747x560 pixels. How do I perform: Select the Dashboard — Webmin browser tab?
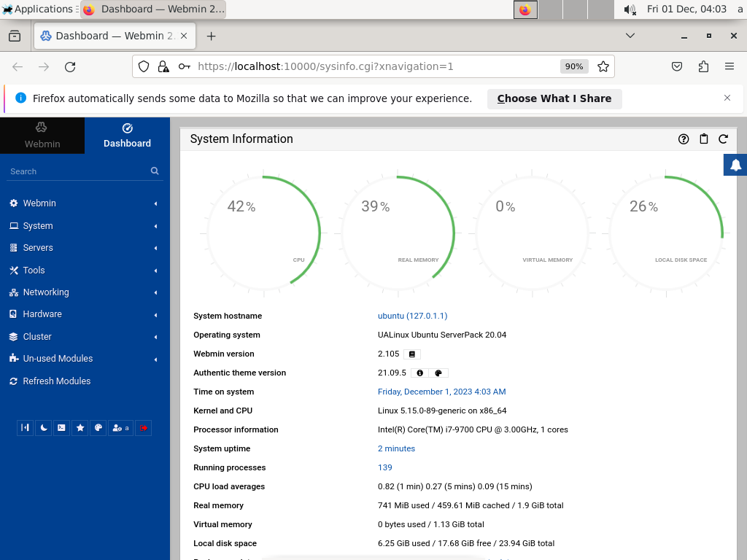[115, 36]
